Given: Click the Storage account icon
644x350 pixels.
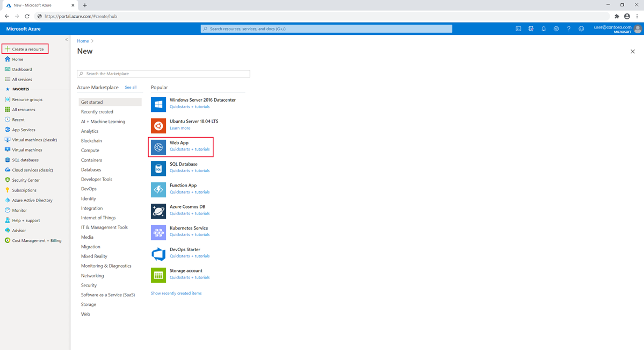Looking at the screenshot, I should [158, 275].
